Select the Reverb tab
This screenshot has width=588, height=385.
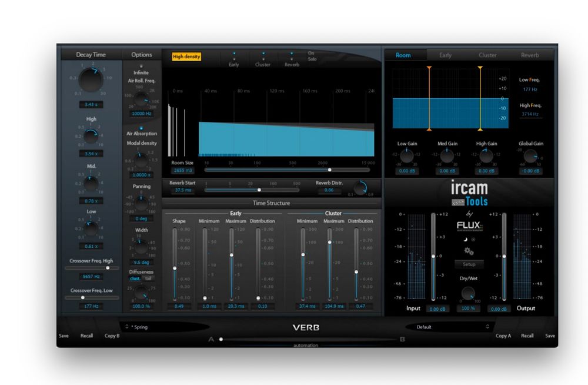coord(530,55)
